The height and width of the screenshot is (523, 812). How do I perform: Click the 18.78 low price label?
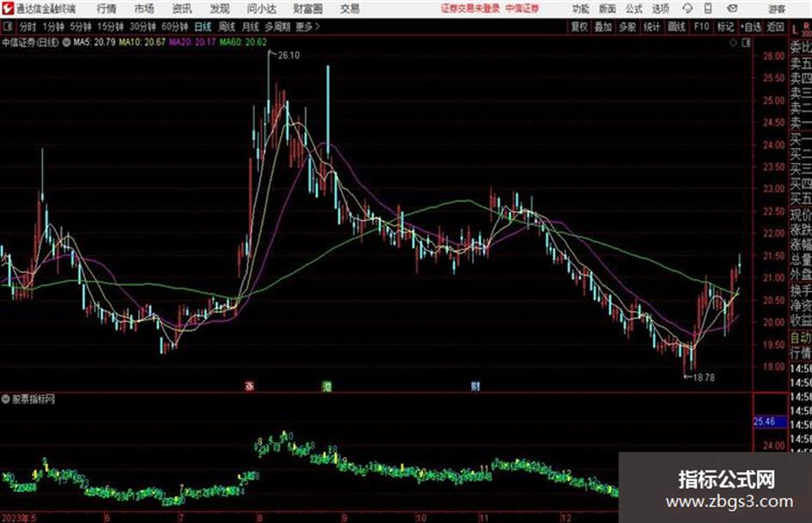click(x=703, y=378)
